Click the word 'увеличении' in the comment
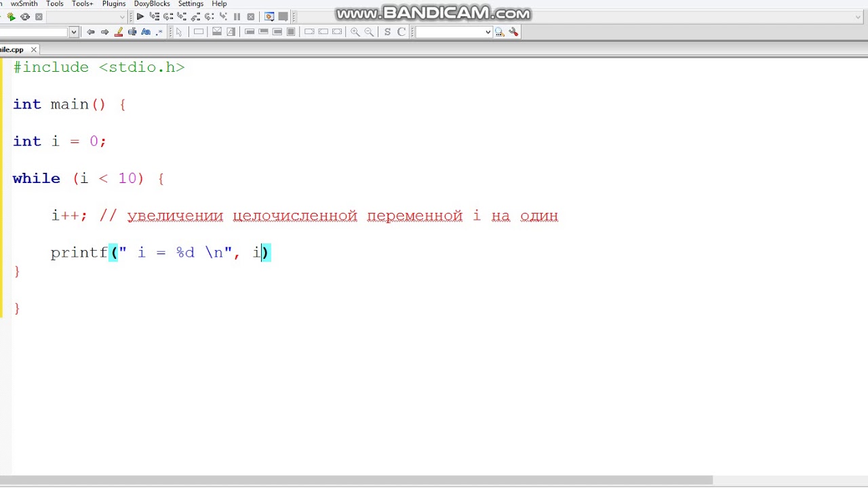Viewport: 868px width, 488px height. 175,216
